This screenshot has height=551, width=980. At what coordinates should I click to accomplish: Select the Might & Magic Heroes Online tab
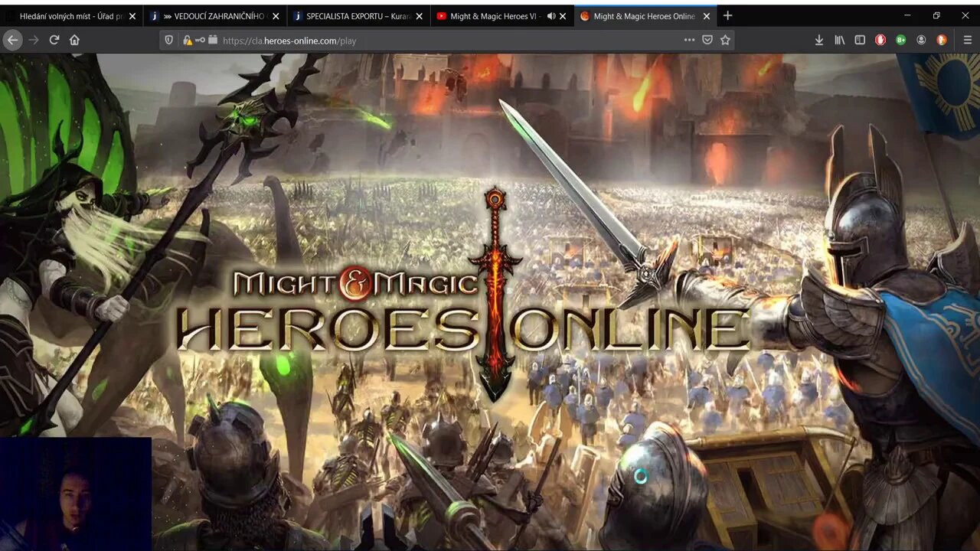pos(645,16)
